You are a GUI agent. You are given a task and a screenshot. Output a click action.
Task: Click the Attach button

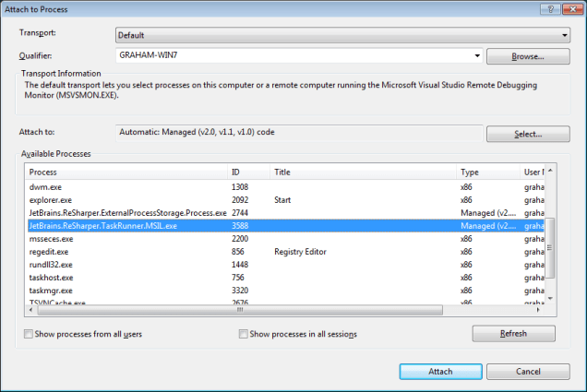440,372
